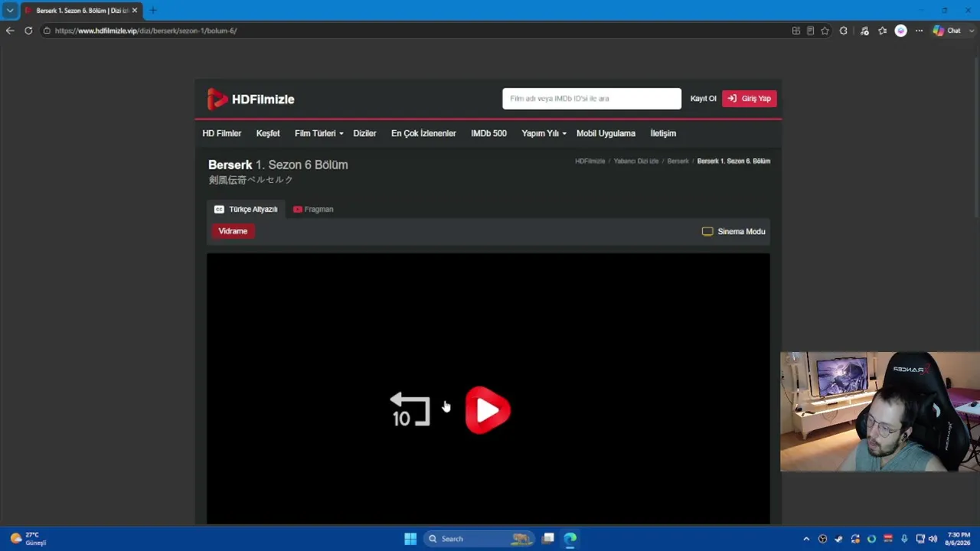The width and height of the screenshot is (980, 551).
Task: Open the clock and date panel
Action: (x=959, y=539)
